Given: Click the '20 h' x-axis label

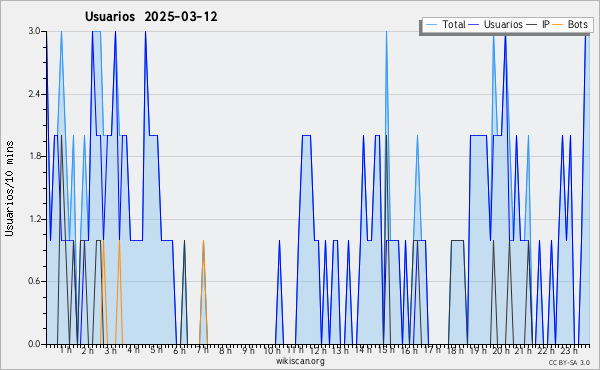Looking at the screenshot, I should (501, 351).
